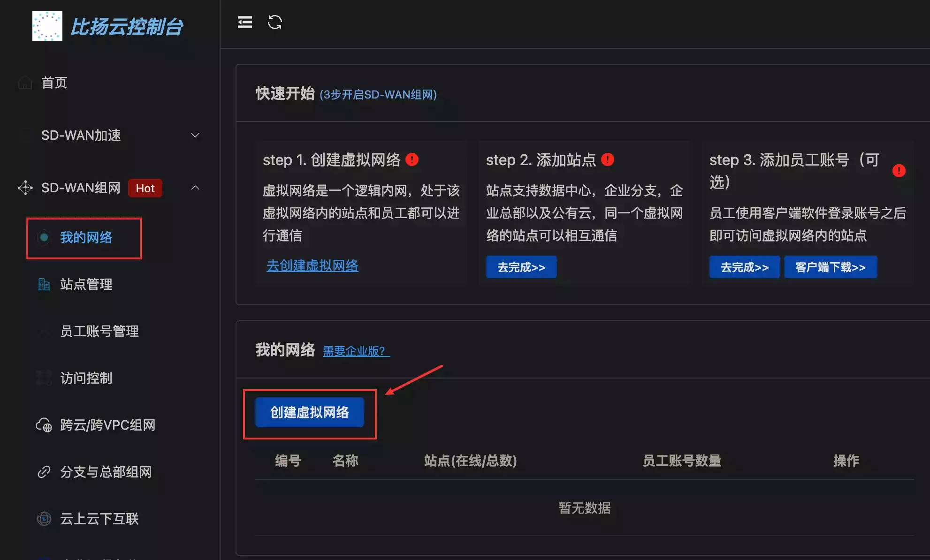Click the cloud icon next to 跨云/跨VPC组网

point(44,425)
